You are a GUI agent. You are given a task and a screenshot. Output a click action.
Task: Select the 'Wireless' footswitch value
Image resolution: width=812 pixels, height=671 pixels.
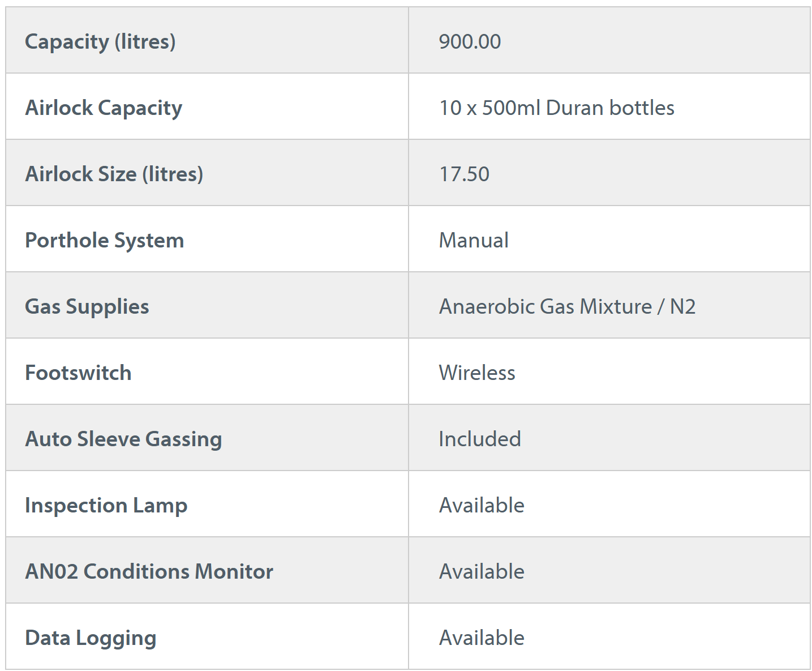[477, 373]
